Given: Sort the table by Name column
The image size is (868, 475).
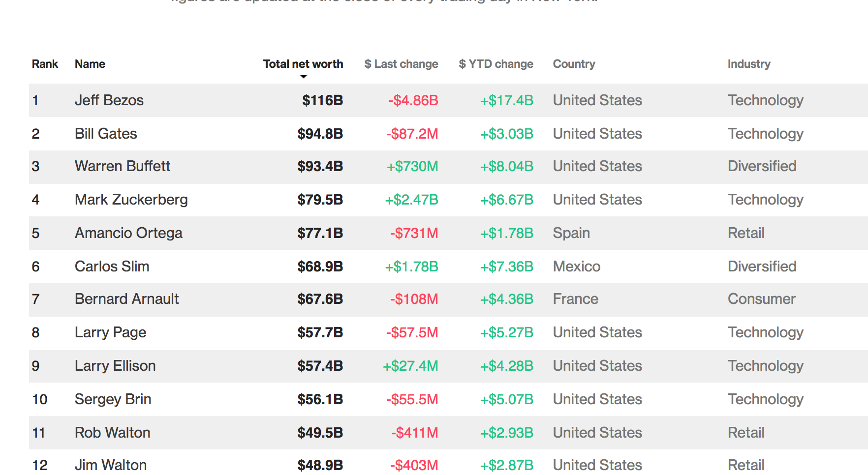Looking at the screenshot, I should tap(90, 64).
